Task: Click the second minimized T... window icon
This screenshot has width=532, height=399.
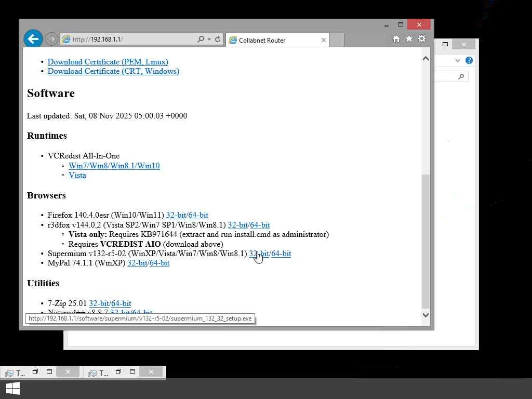Action: point(92,373)
